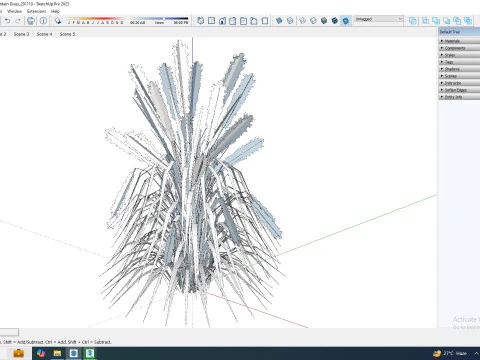The height and width of the screenshot is (360, 480).
Task: Click the Default Tray title bar
Action: (x=459, y=32)
